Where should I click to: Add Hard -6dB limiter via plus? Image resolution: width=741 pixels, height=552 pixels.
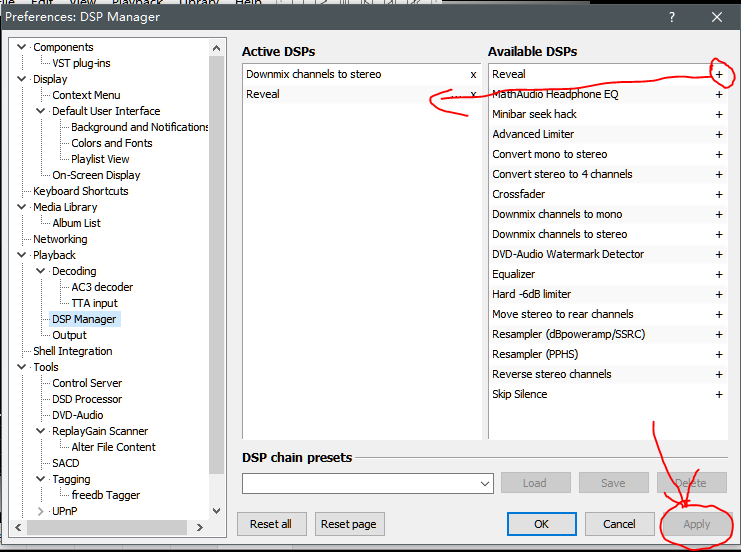point(718,294)
